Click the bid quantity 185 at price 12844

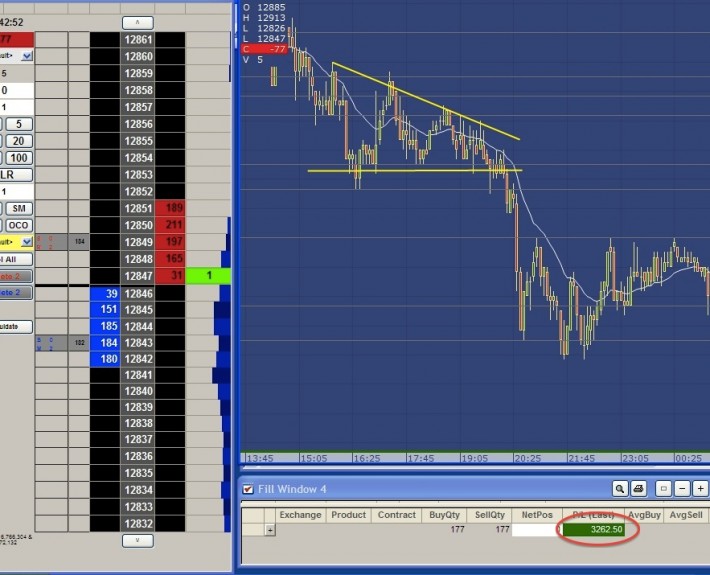pyautogui.click(x=105, y=327)
